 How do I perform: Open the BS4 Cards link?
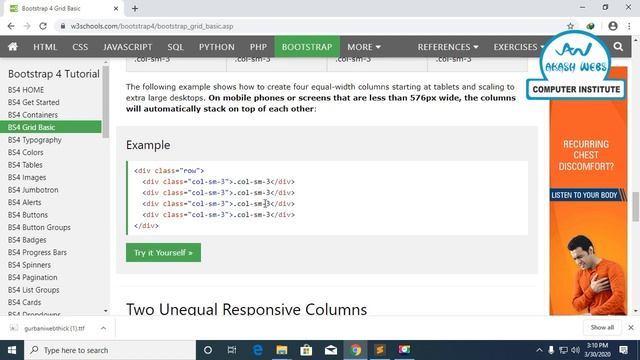point(24,302)
